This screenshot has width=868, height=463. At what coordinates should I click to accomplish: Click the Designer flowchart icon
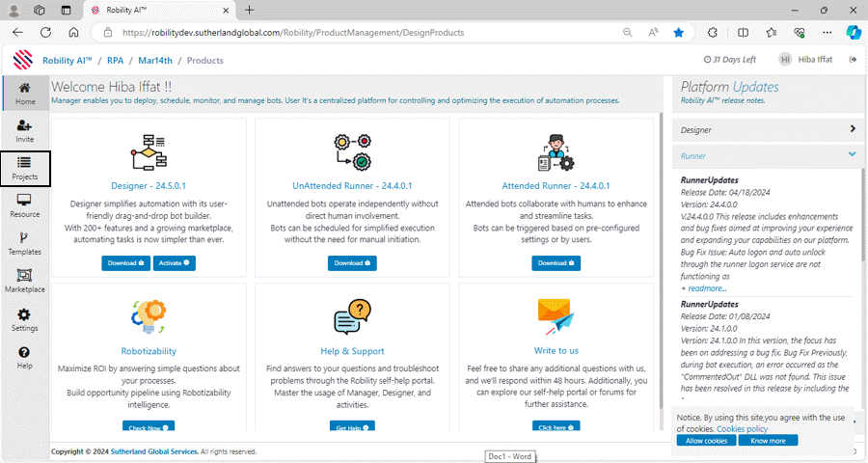pyautogui.click(x=149, y=151)
